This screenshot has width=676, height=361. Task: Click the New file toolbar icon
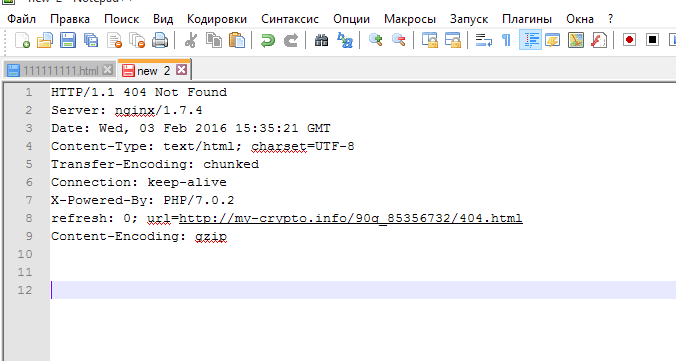22,40
